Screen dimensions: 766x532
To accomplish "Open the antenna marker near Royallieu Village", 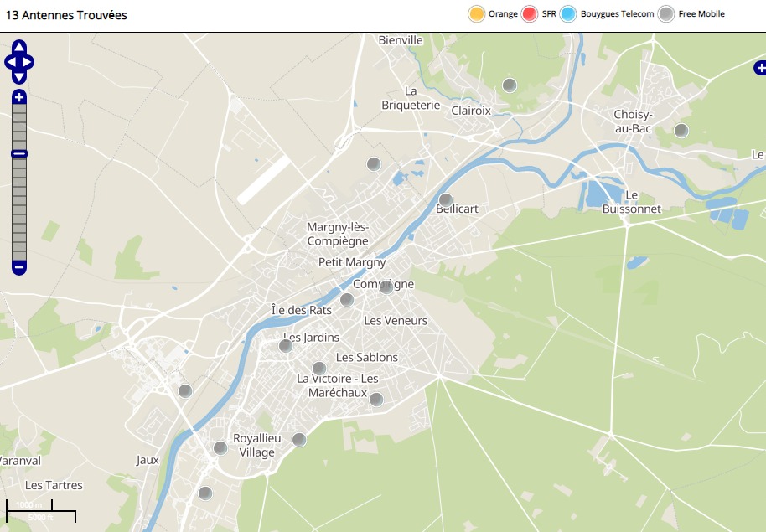I will (x=220, y=447).
